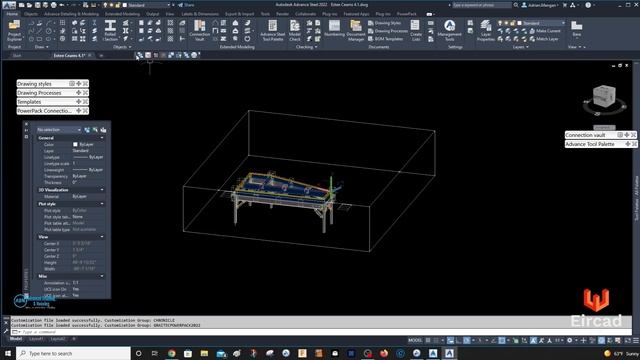This screenshot has height=360, width=640.
Task: Toggle Object Snap in status bar
Action: [502, 340]
